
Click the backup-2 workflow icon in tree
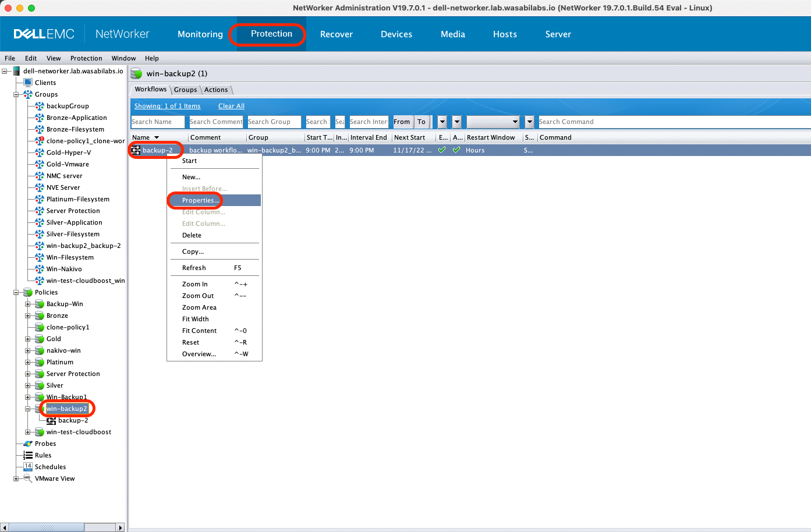pyautogui.click(x=51, y=420)
